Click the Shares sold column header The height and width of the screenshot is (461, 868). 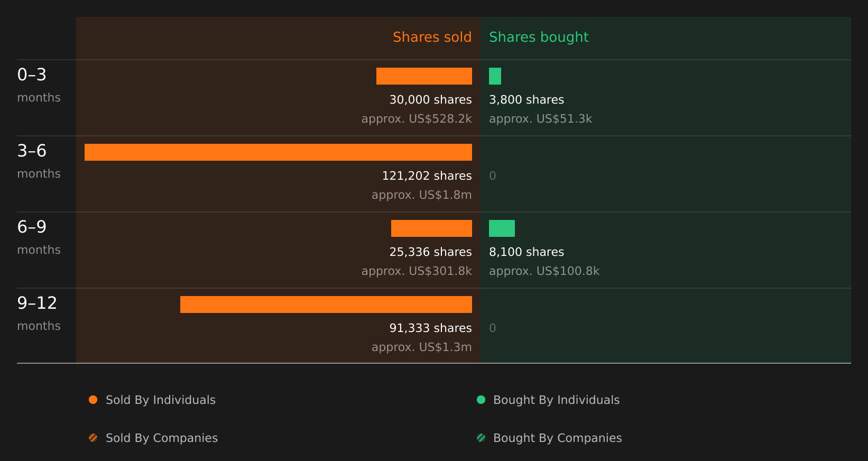[432, 37]
